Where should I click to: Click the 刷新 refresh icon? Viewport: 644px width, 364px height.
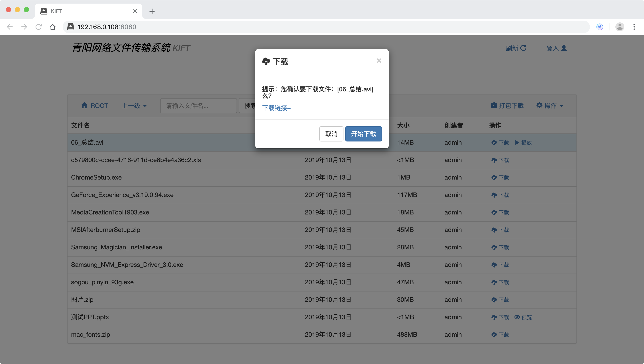click(524, 48)
